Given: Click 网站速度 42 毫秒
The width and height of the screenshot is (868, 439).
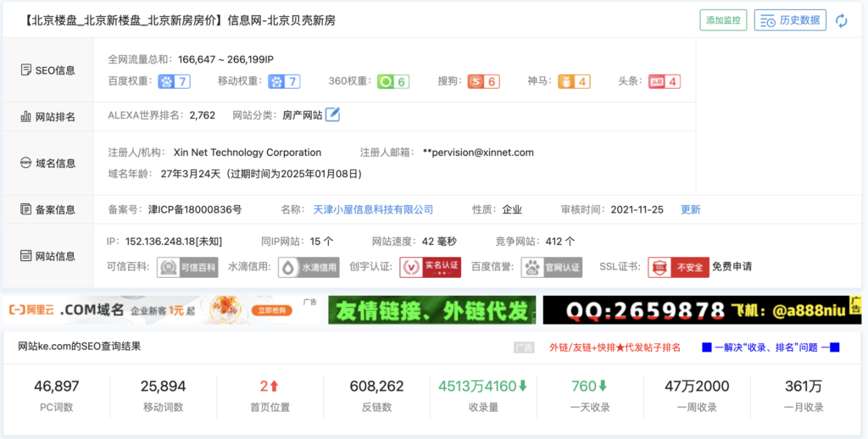Looking at the screenshot, I should click(x=439, y=242).
